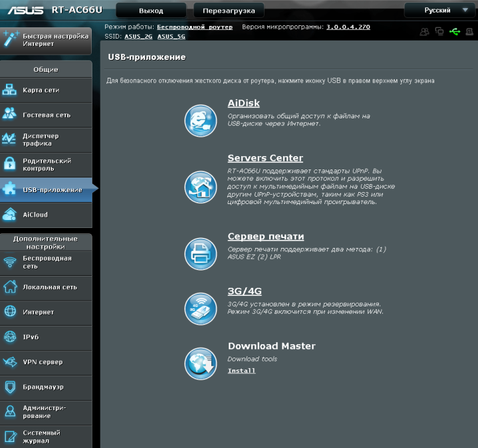
Task: Click the Download Master Install link
Action: [241, 371]
